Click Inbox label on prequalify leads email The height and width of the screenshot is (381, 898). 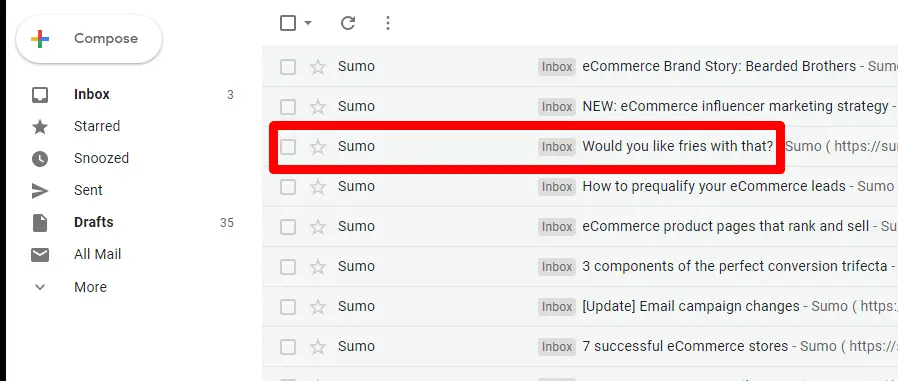557,187
